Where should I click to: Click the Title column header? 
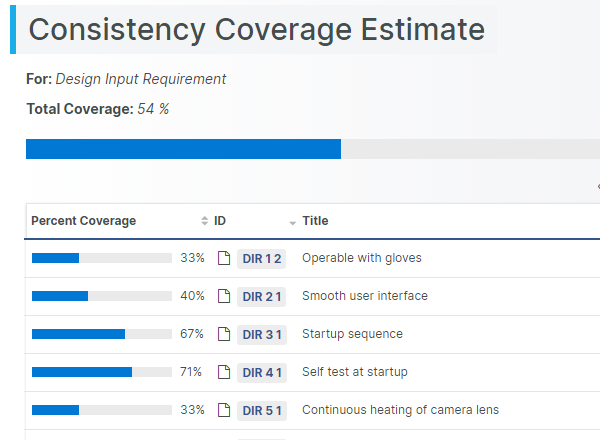(x=315, y=221)
